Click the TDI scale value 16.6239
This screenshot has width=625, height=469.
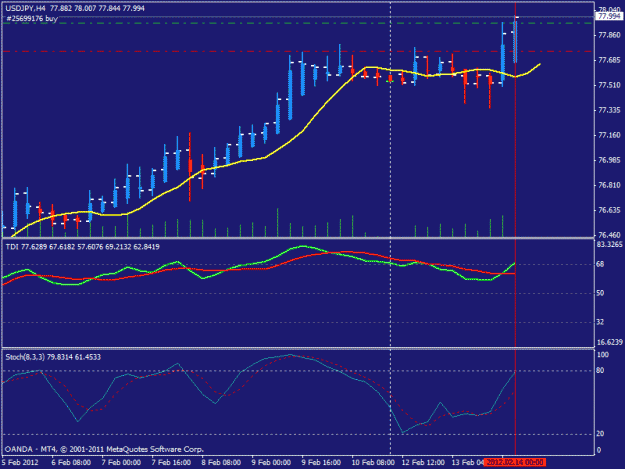[x=609, y=342]
